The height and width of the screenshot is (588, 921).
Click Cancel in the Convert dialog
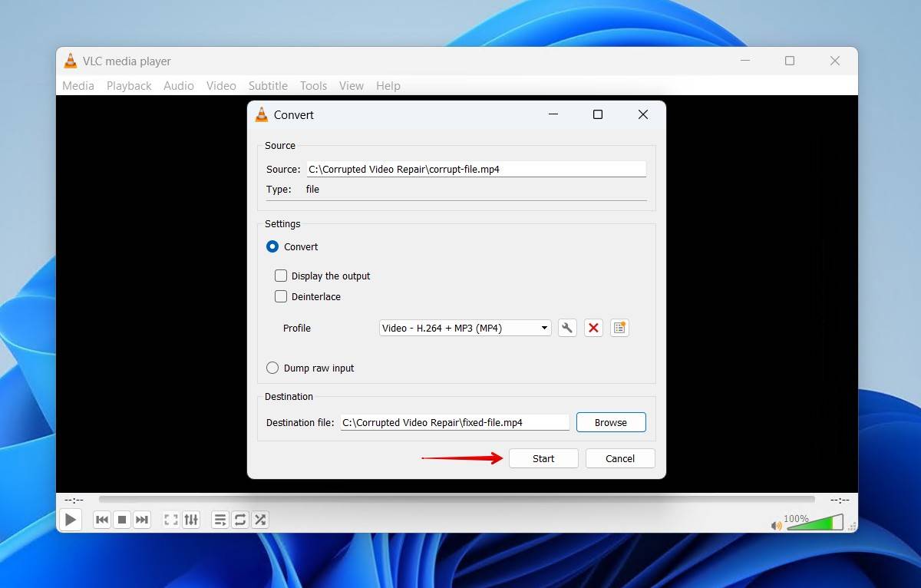(x=620, y=458)
